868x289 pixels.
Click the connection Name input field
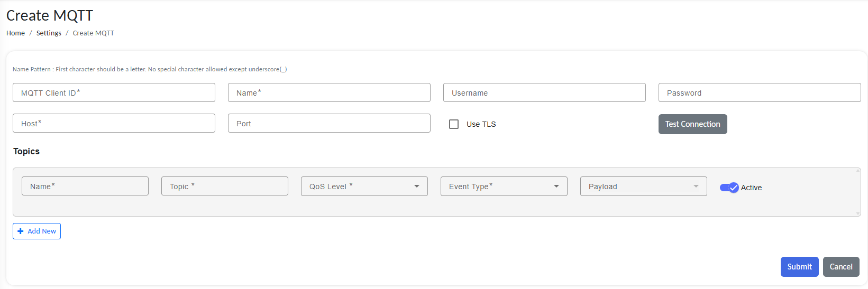coord(329,92)
